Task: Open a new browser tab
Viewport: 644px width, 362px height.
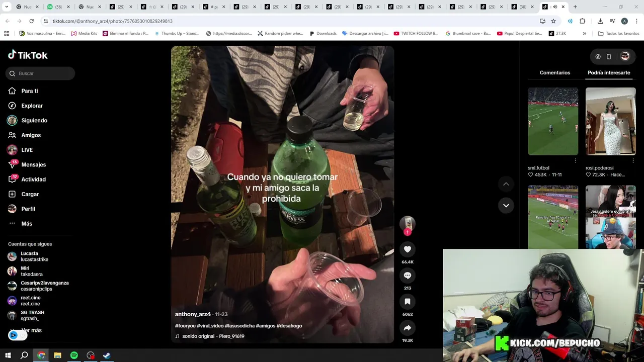Action: pos(575,7)
